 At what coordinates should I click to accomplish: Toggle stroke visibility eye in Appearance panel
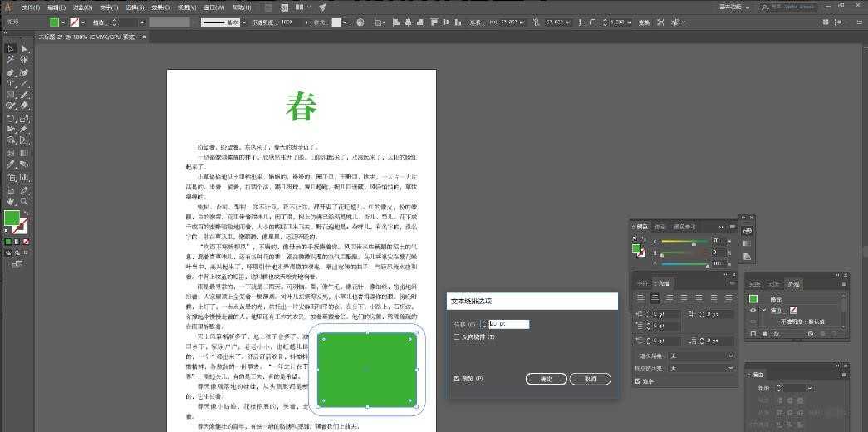[x=753, y=310]
